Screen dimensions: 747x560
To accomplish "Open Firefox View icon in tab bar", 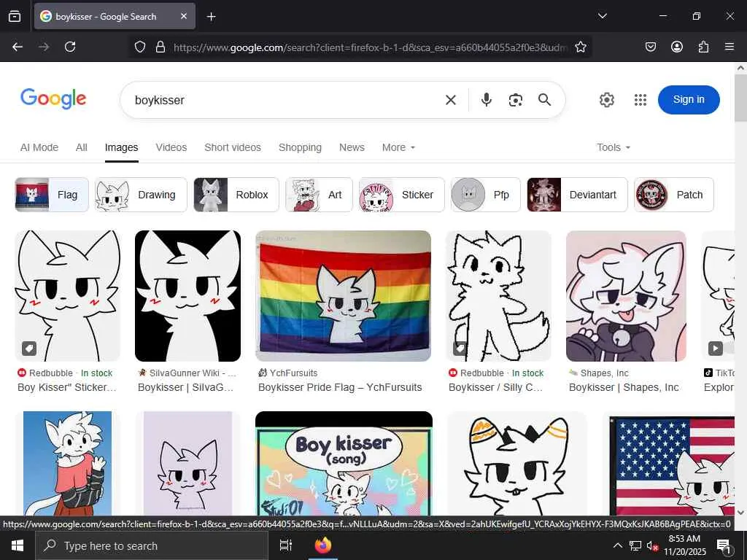I will (15, 16).
